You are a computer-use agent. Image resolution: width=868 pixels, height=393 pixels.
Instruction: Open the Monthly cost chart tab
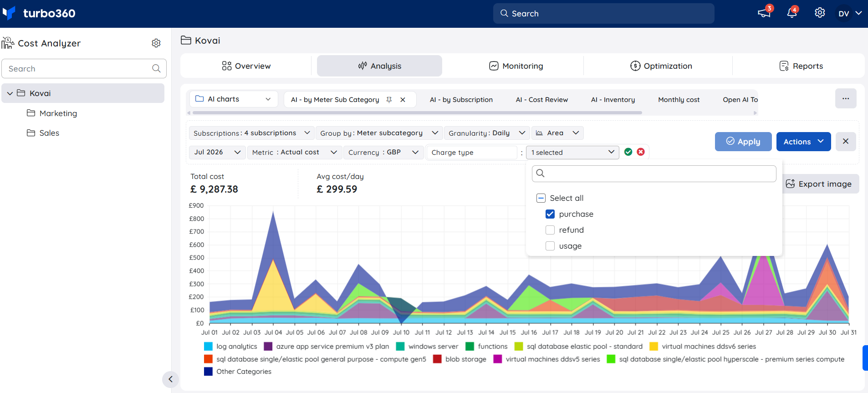679,100
